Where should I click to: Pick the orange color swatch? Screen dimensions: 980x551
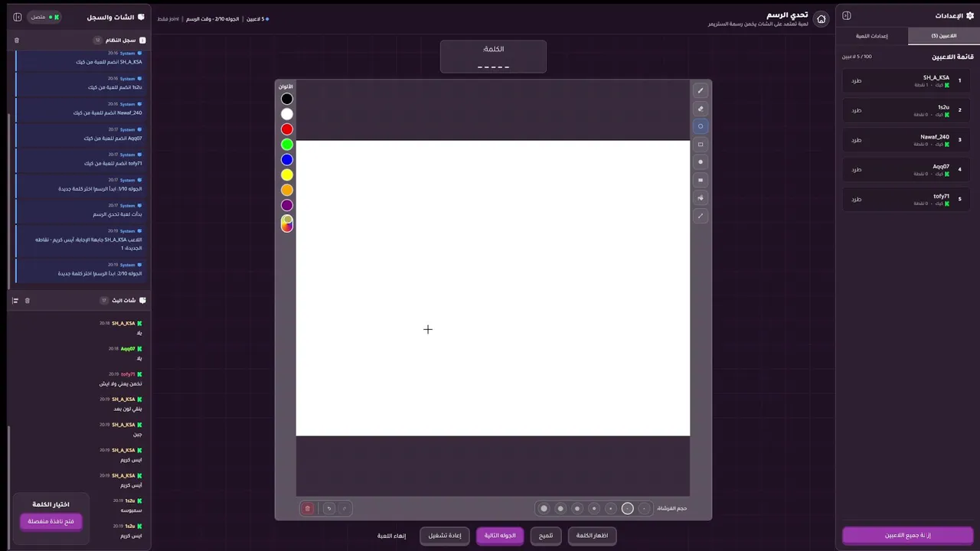(287, 190)
